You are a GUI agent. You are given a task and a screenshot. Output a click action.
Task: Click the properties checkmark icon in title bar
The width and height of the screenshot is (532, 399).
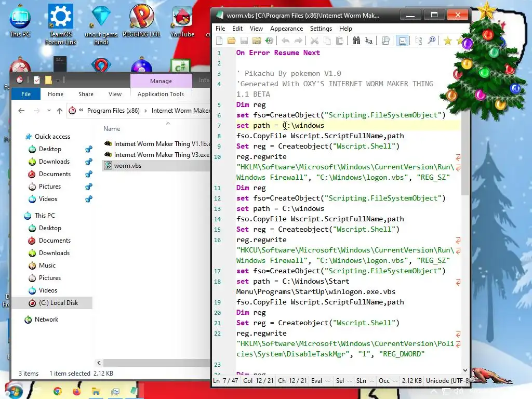[x=37, y=80]
